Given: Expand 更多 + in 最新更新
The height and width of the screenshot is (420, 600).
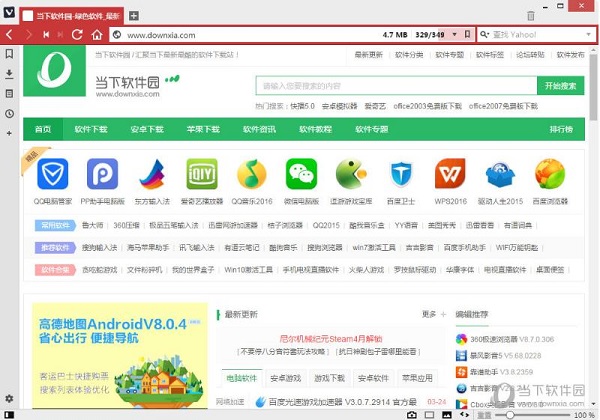Looking at the screenshot, I should (x=434, y=314).
